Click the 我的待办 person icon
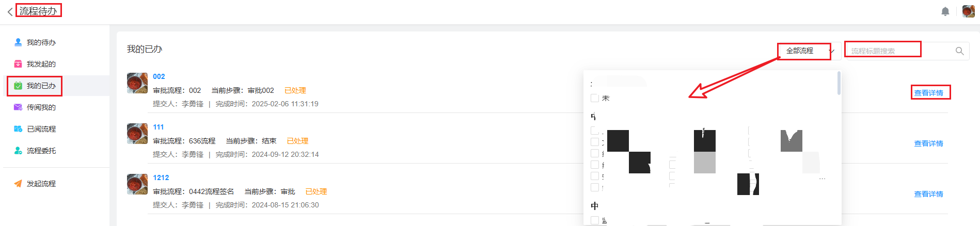The image size is (980, 226). click(x=18, y=42)
